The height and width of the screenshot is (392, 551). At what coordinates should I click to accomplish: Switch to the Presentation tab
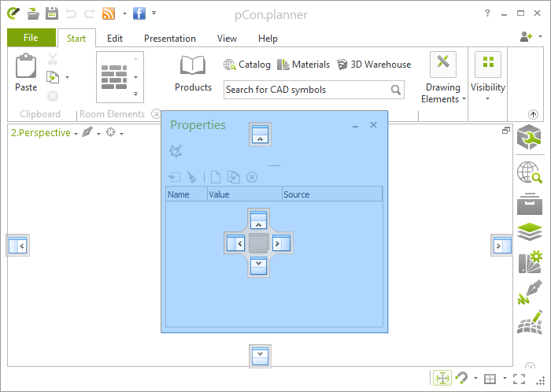170,39
